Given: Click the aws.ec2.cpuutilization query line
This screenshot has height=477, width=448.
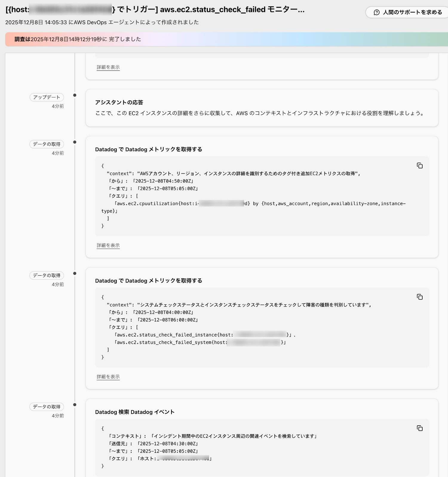Looking at the screenshot, I should 254,207.
